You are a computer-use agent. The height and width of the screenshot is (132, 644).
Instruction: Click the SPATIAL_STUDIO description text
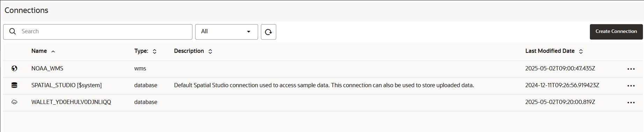pos(324,85)
